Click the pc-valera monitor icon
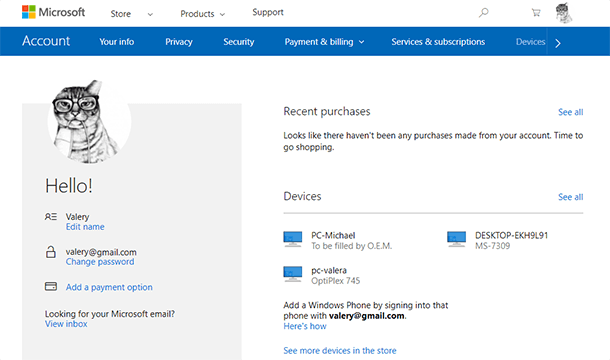This screenshot has width=610, height=360. pos(293,274)
